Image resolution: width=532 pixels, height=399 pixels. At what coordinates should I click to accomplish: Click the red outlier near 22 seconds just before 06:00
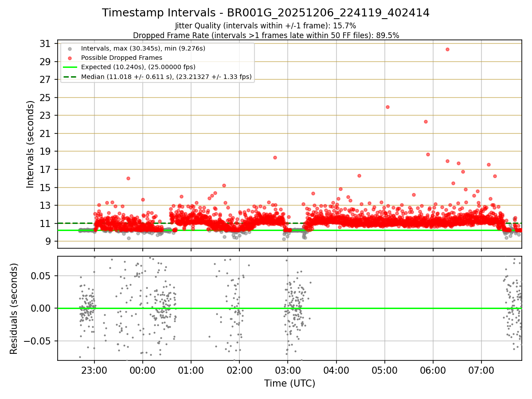(426, 121)
